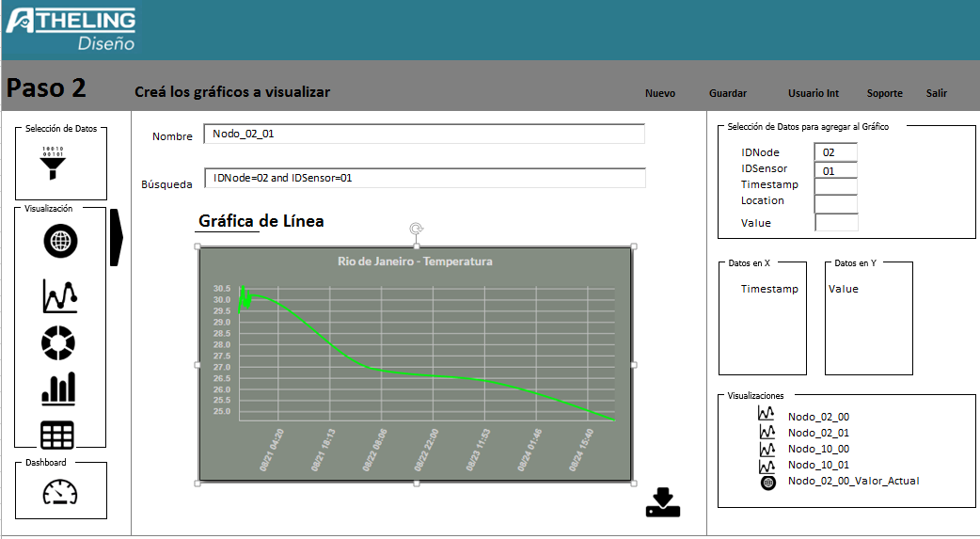
Task: Click the IDNode value field
Action: tap(836, 152)
